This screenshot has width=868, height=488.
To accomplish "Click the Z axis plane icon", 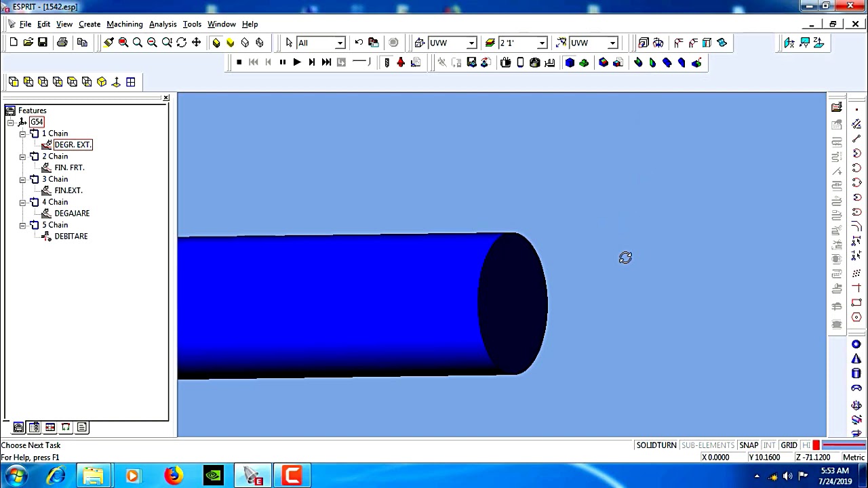I will [x=818, y=43].
